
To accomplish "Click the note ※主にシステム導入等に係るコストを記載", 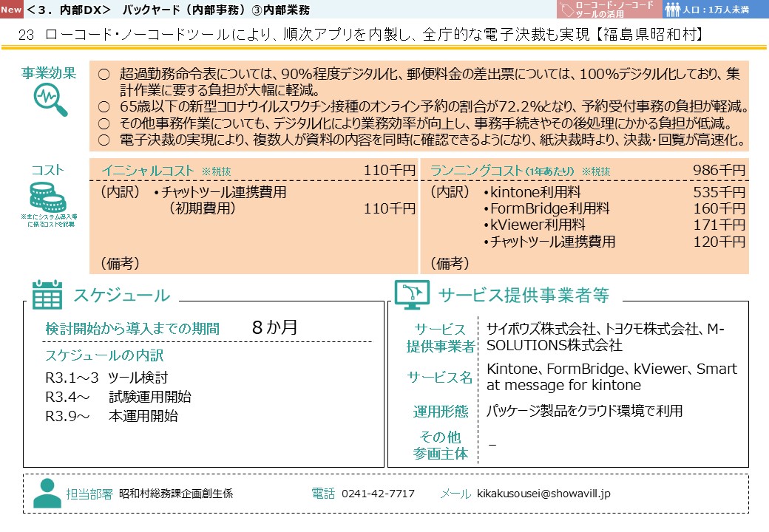I will pos(49,220).
